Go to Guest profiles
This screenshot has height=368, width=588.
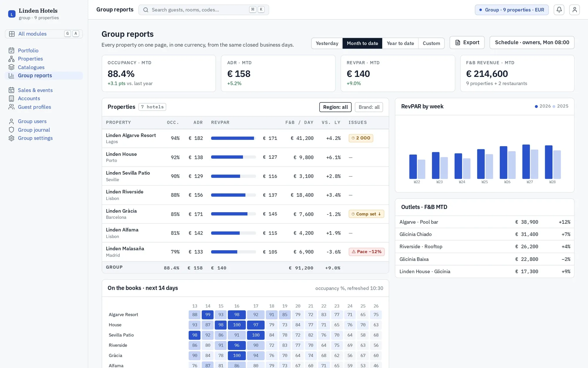point(44,107)
